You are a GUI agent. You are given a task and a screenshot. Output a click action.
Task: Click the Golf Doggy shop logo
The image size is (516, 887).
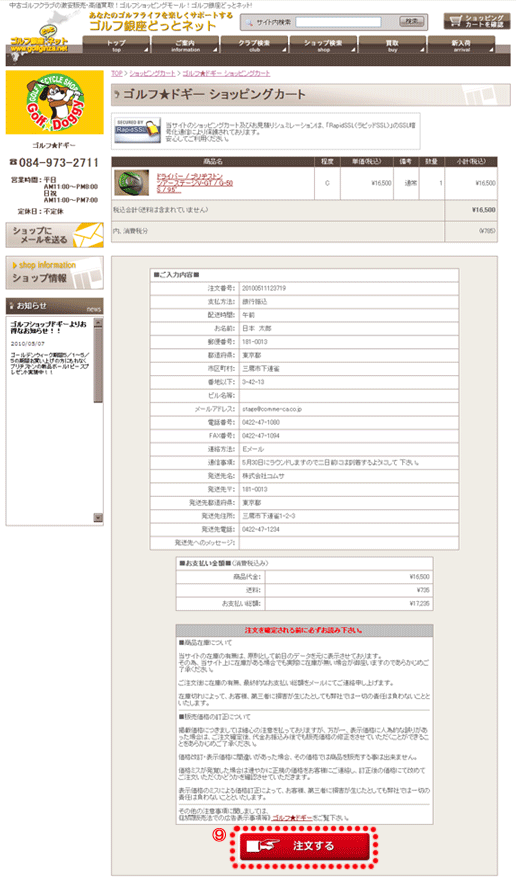point(54,102)
